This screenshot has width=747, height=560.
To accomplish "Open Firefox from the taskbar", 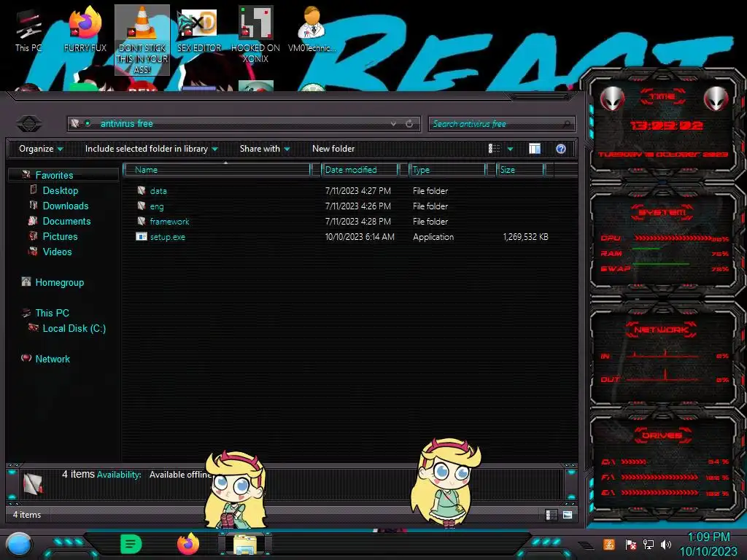I will [x=188, y=544].
